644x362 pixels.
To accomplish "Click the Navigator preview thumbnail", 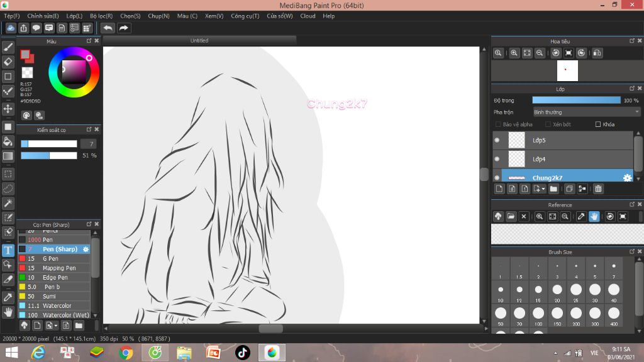I will [567, 70].
